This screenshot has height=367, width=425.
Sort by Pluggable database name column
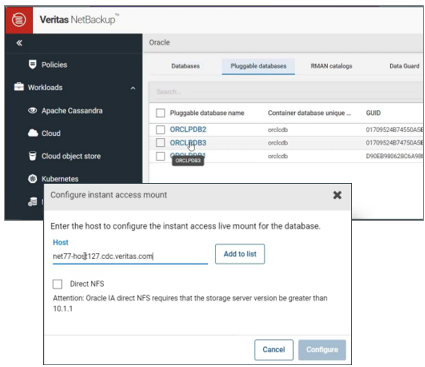(207, 113)
